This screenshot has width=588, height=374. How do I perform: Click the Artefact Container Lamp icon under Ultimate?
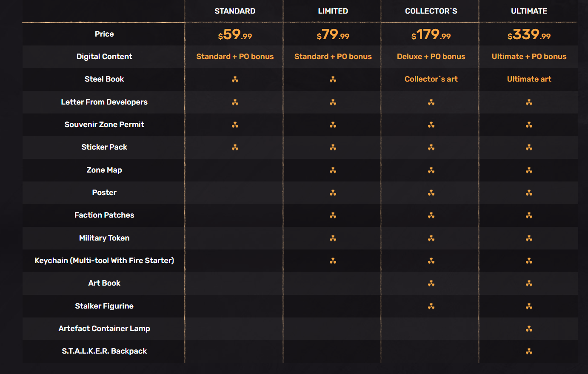(529, 329)
